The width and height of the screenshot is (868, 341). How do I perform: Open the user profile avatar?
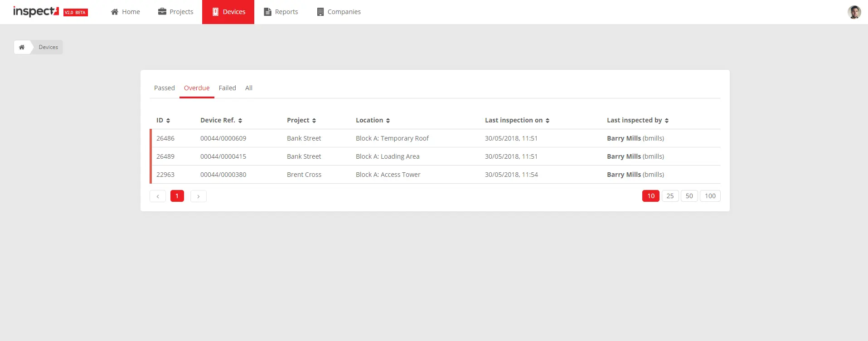point(854,12)
